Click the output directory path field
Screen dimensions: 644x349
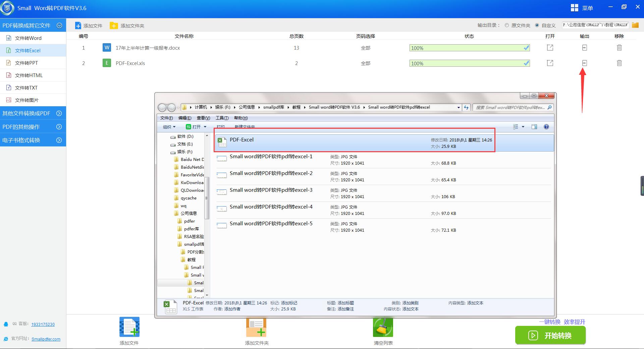point(595,25)
